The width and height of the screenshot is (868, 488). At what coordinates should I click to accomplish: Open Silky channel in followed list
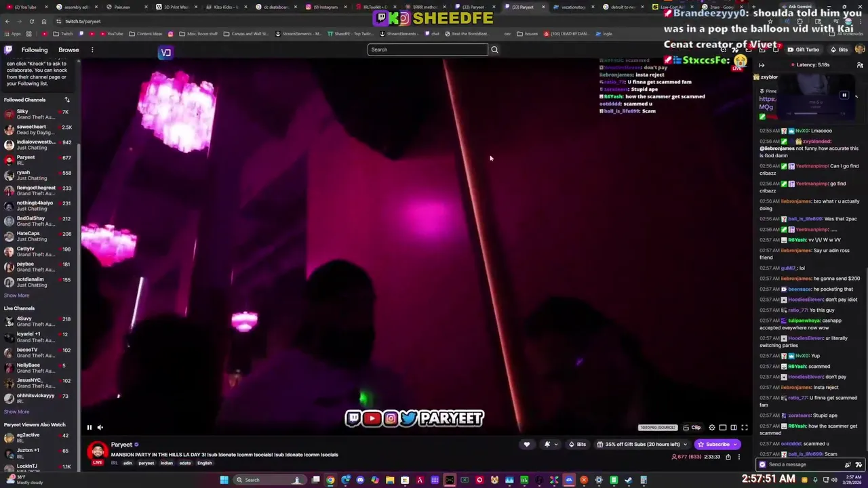38,114
